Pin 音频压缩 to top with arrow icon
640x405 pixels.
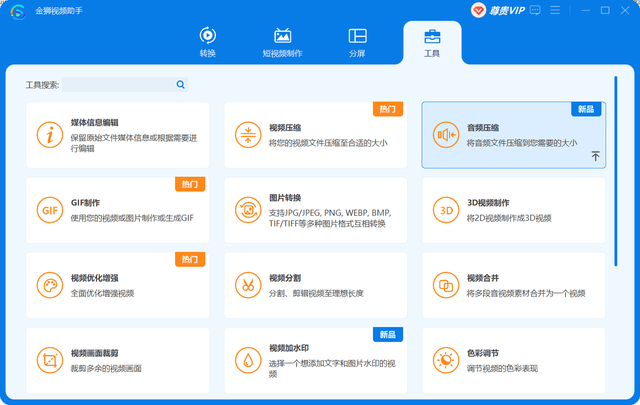595,156
